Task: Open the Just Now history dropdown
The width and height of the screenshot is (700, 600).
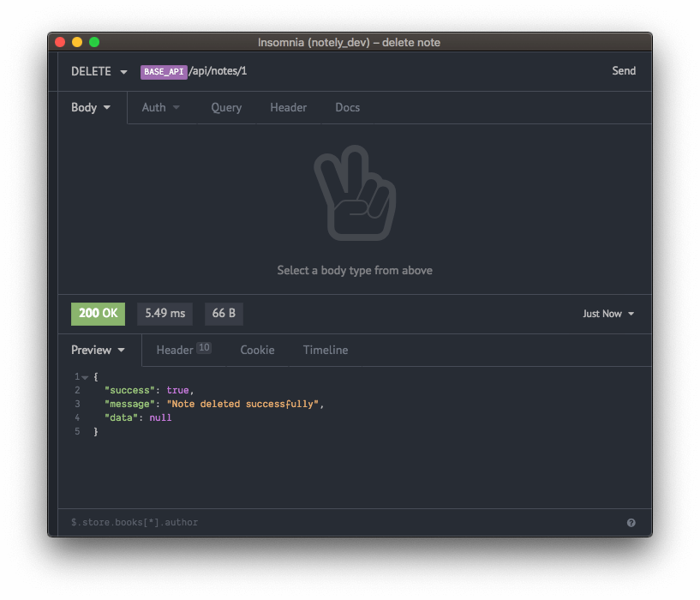Action: 608,314
